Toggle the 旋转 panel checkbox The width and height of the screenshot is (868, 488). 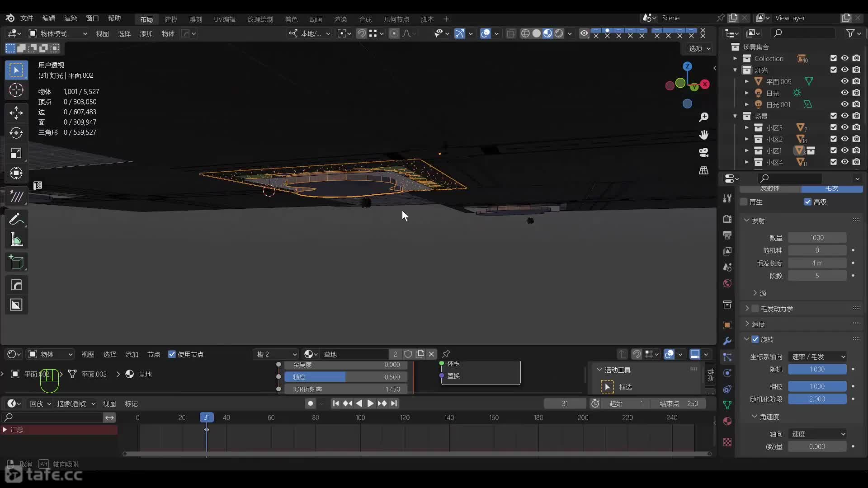pos(755,339)
